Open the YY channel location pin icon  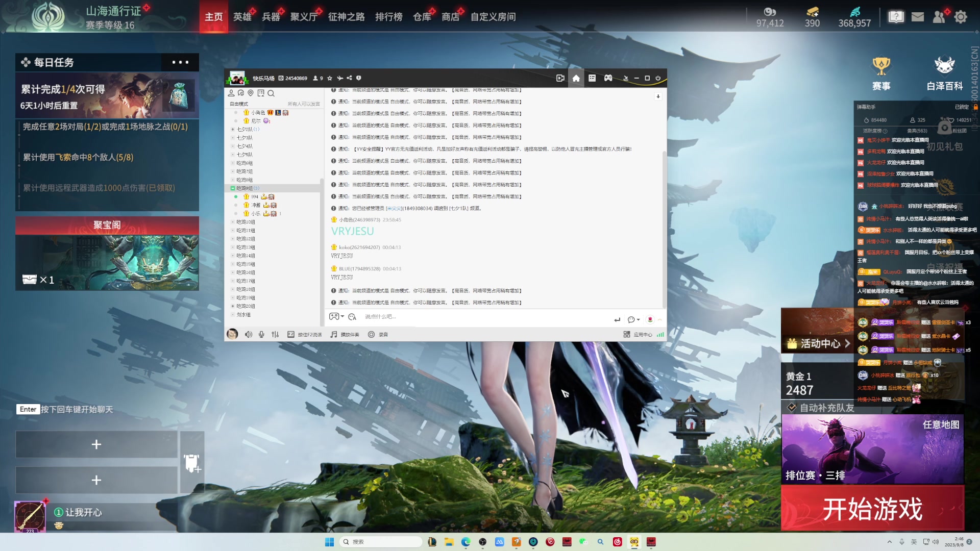[251, 93]
